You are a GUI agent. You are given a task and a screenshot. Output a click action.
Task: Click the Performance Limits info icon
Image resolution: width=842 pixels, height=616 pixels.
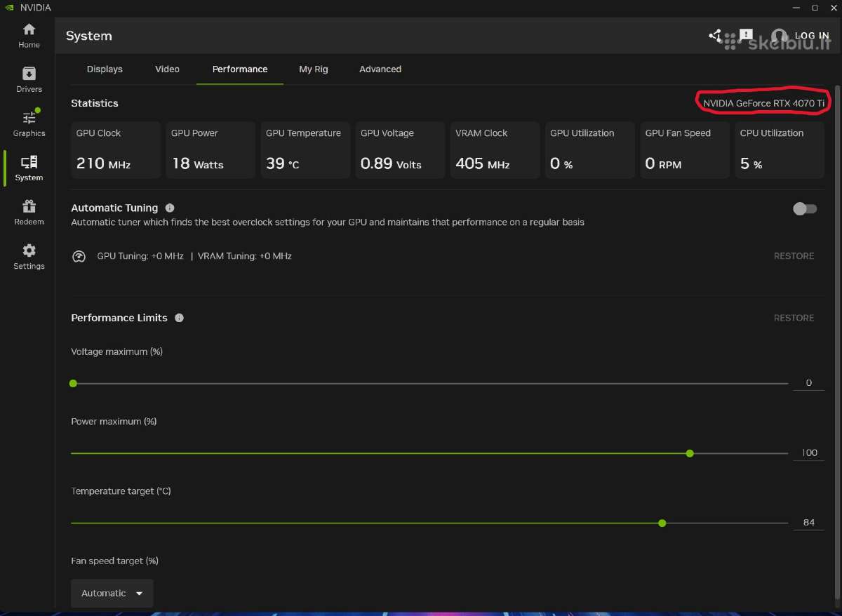(179, 318)
